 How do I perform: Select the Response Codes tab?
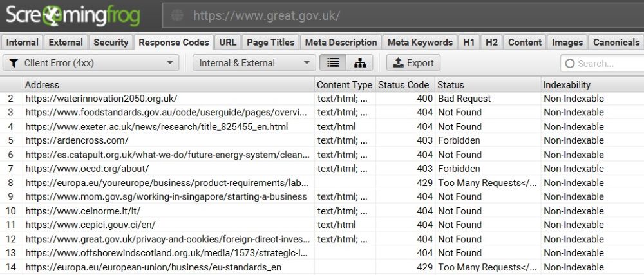tap(174, 43)
